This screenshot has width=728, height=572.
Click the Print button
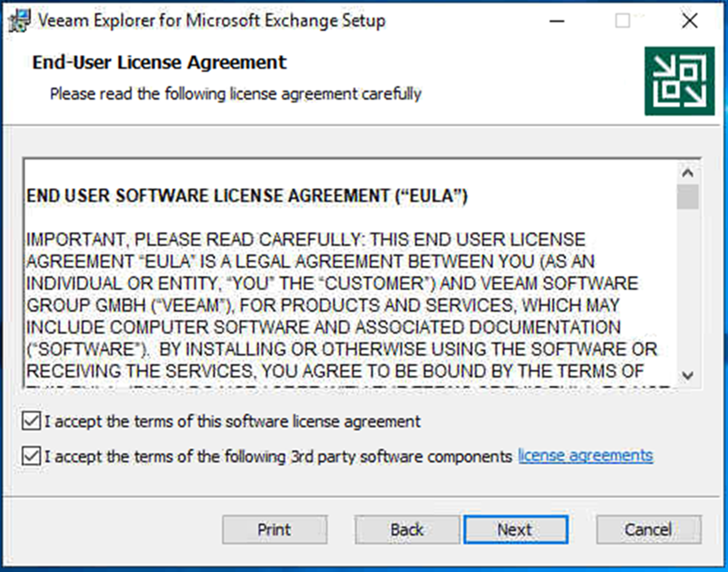coord(275,530)
